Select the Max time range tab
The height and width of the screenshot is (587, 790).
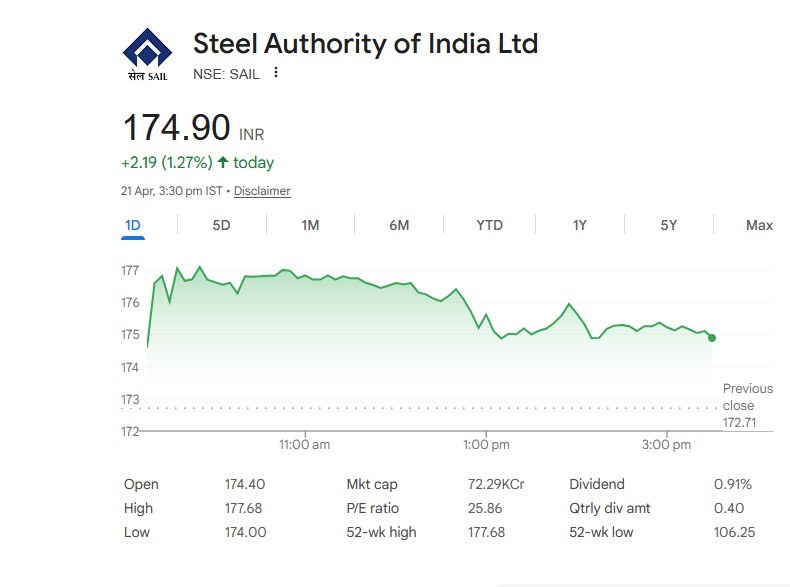coord(759,225)
